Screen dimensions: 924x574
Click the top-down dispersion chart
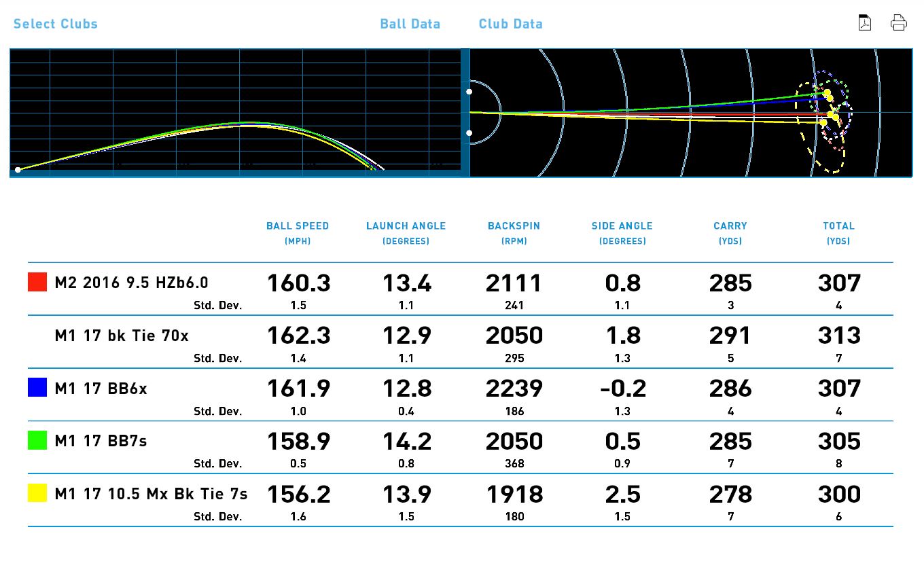coord(691,113)
